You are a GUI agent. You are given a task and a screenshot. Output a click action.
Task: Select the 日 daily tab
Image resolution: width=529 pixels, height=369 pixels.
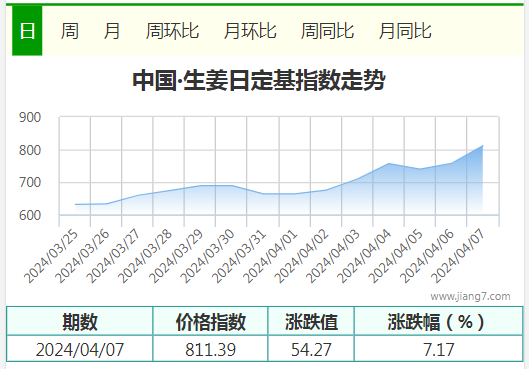click(27, 31)
